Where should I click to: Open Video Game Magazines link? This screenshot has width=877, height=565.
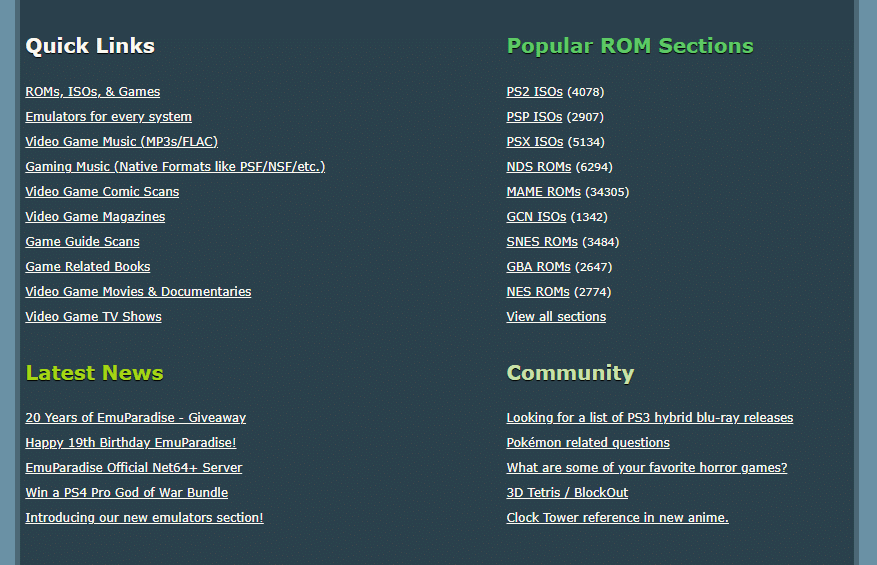[x=95, y=217]
